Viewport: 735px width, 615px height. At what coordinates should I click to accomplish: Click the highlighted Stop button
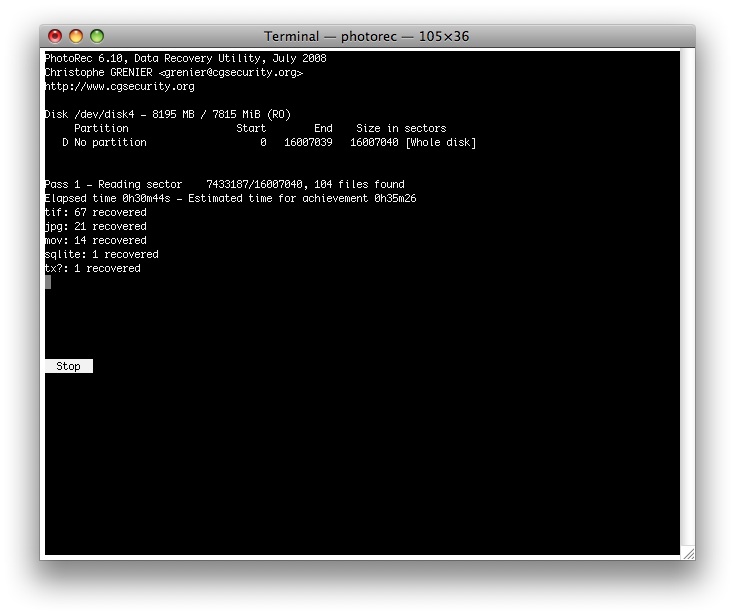(68, 366)
